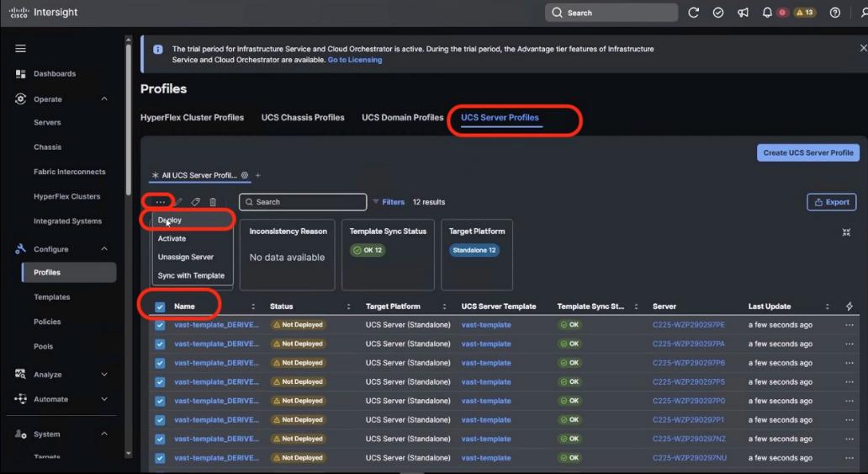The image size is (868, 474).
Task: Click the Filters funnel option
Action: click(389, 202)
